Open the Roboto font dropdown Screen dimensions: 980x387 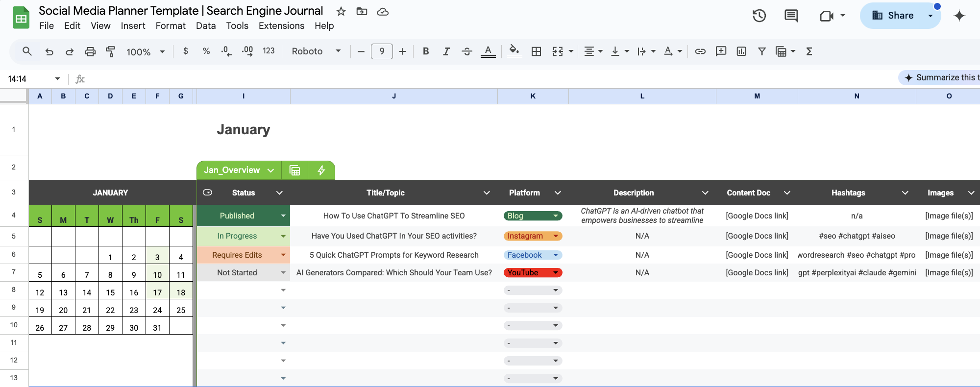[x=316, y=51]
